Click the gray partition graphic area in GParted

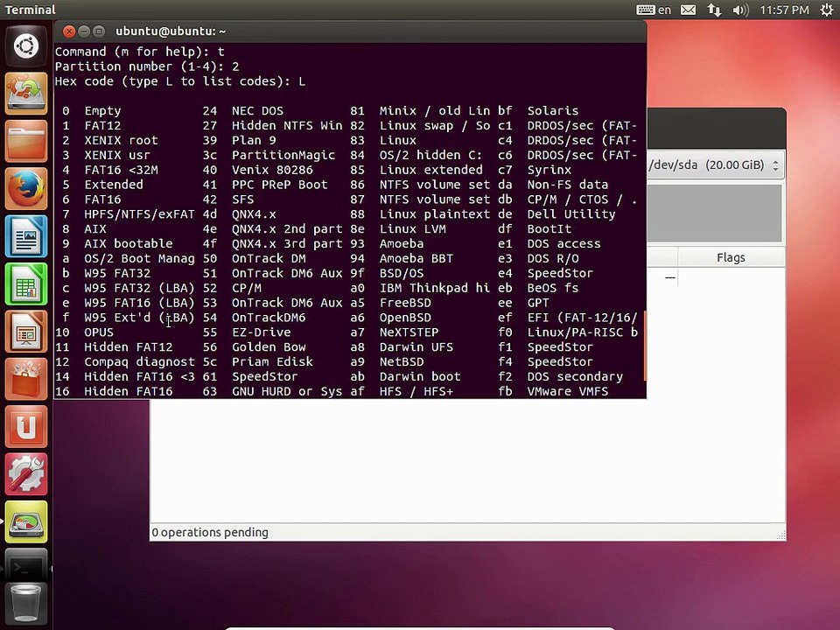(x=714, y=213)
